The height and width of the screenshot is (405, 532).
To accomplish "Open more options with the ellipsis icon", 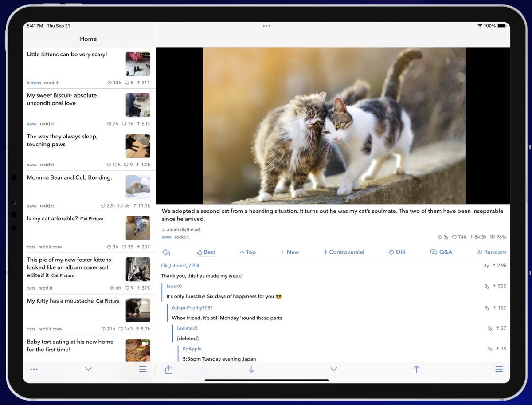I will [x=34, y=369].
